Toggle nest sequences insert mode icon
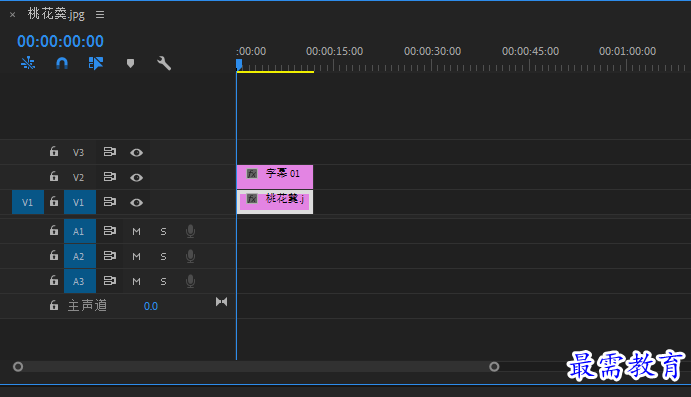691x397 pixels. coord(28,63)
